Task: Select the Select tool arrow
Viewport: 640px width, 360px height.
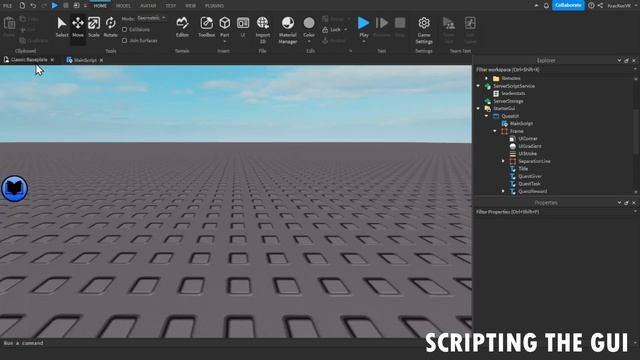Action: coord(62,23)
